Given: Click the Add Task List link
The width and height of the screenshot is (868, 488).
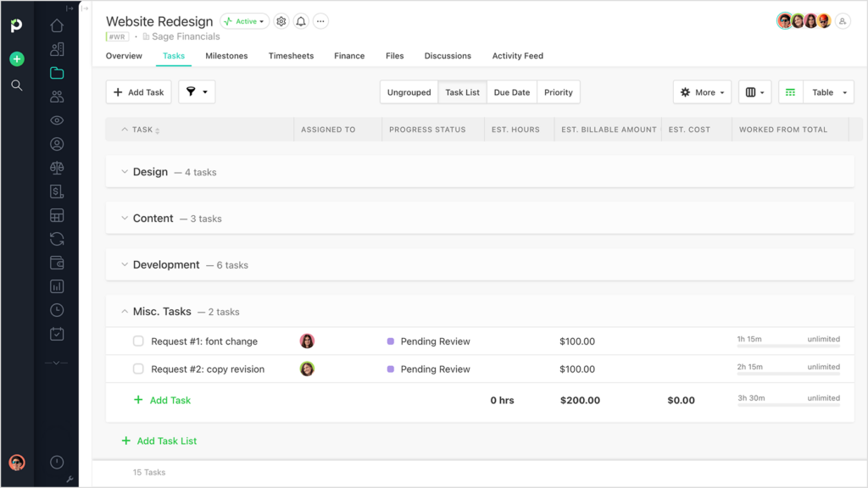Looking at the screenshot, I should (159, 441).
